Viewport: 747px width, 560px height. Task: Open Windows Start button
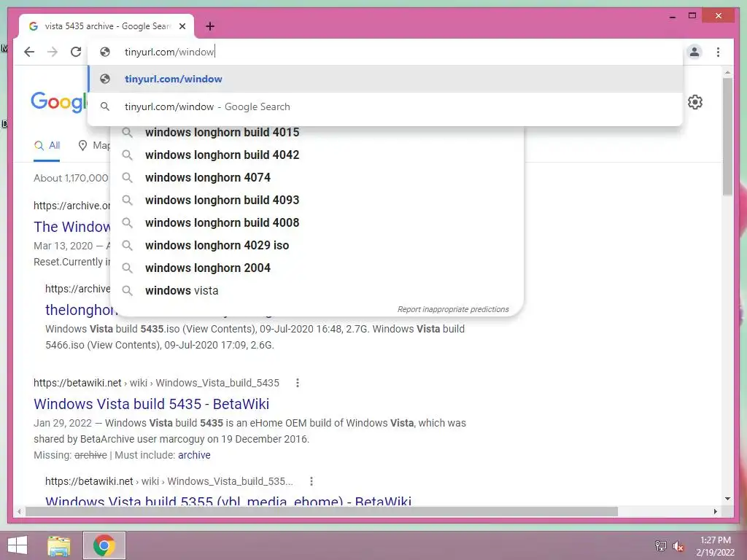18,545
